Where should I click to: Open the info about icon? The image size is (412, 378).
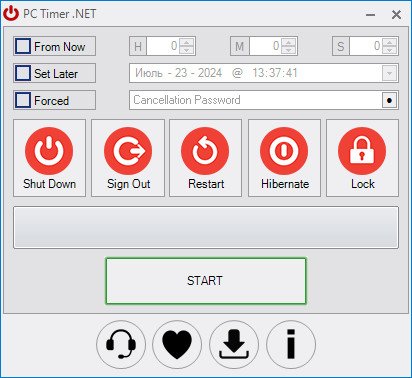pyautogui.click(x=291, y=344)
